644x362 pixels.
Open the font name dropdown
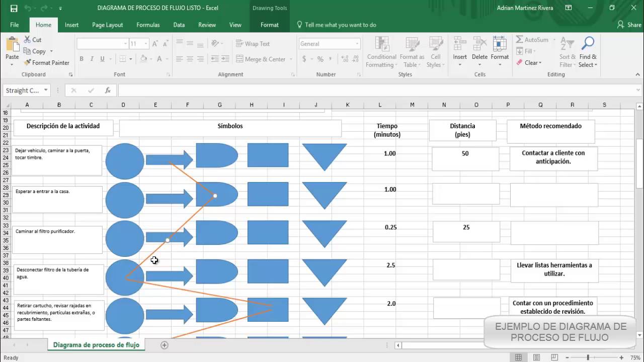pyautogui.click(x=125, y=44)
